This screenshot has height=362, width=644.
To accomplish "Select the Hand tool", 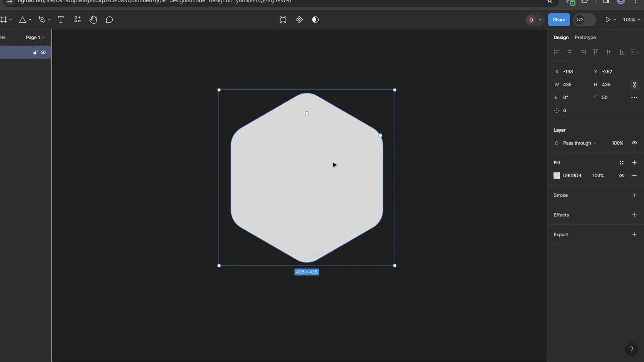I will click(x=93, y=20).
